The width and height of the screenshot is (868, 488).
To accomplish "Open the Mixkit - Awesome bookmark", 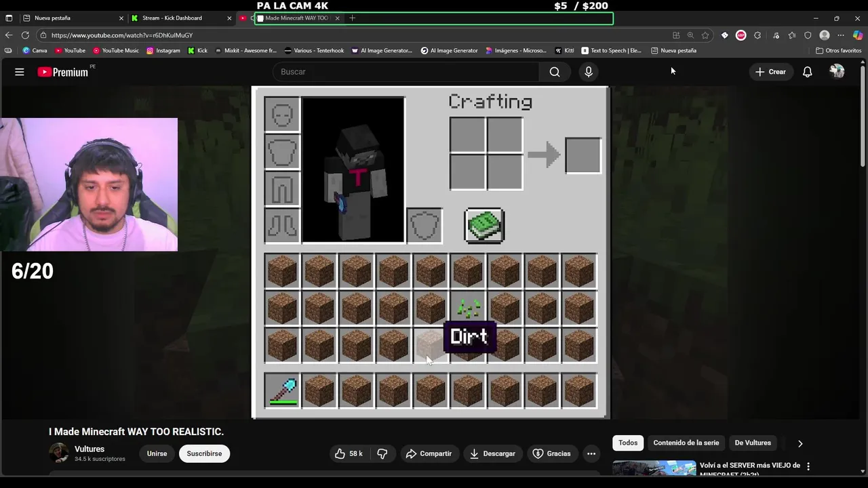I will pyautogui.click(x=245, y=50).
